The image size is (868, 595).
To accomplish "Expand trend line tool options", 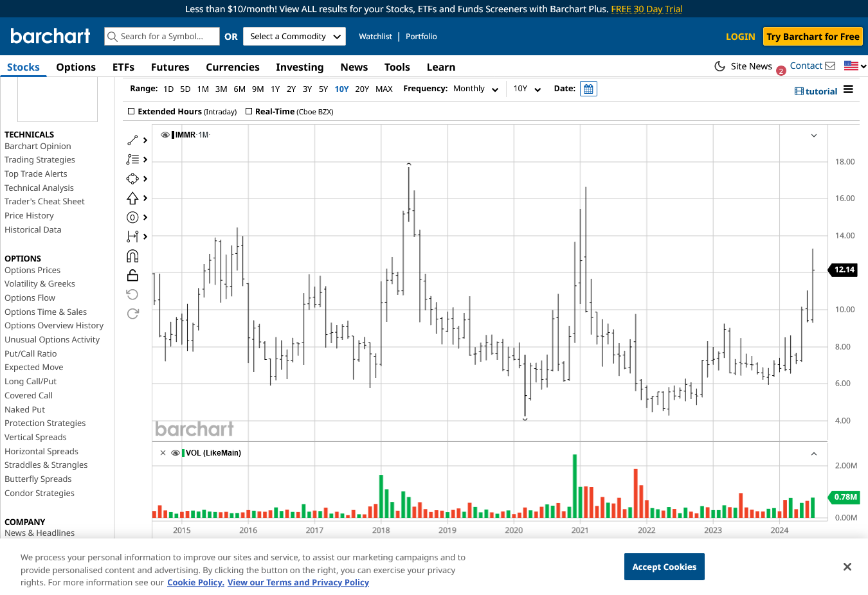I will [145, 140].
